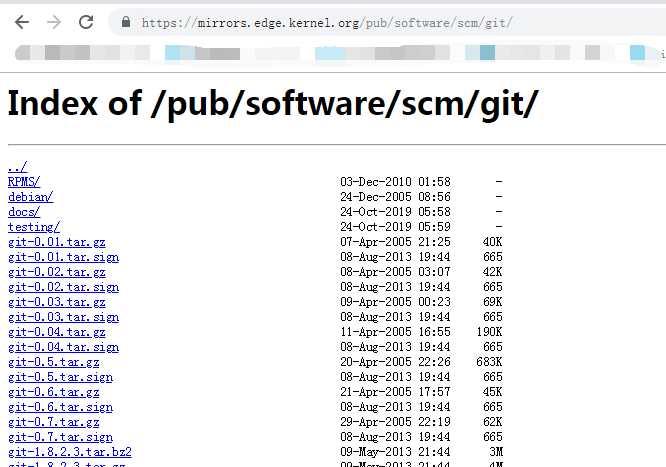Screen dimensions: 666x467
Task: Select the date 29-Apr-2005 22:19
Action: [x=395, y=422]
